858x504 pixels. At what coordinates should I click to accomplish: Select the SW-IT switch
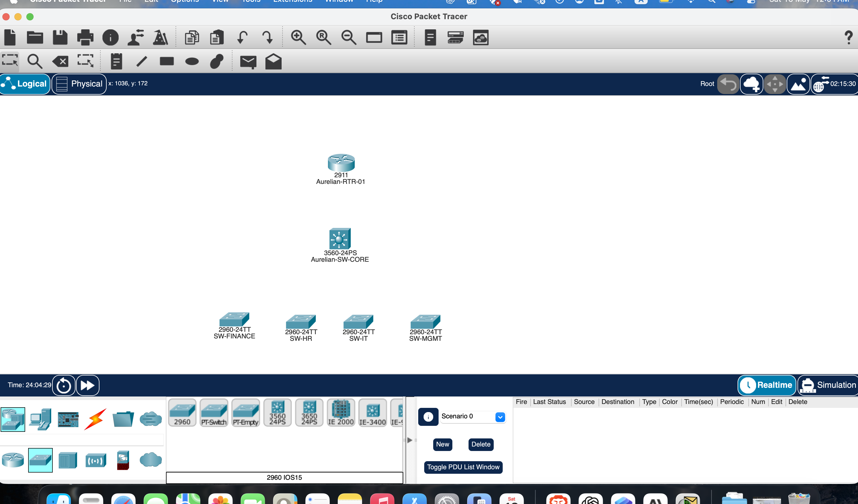coord(358,322)
